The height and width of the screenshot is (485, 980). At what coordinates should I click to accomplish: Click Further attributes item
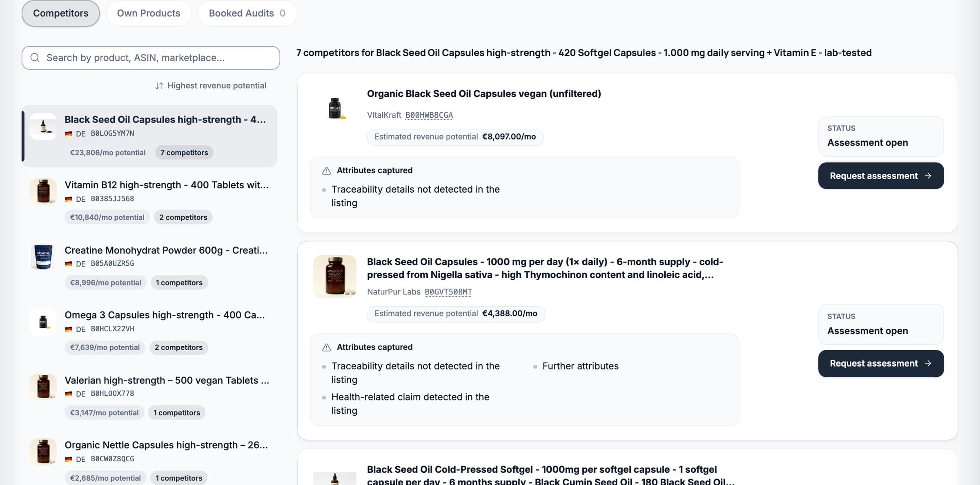(580, 366)
